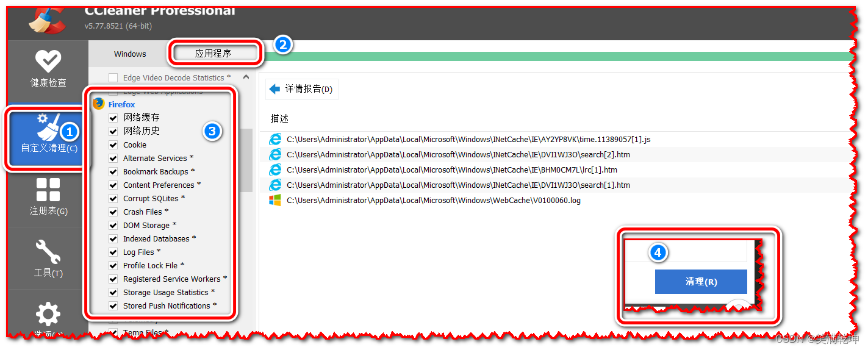Uncheck Indexed Databases checkbox
Viewport: 868px width, 350px height.
113,238
